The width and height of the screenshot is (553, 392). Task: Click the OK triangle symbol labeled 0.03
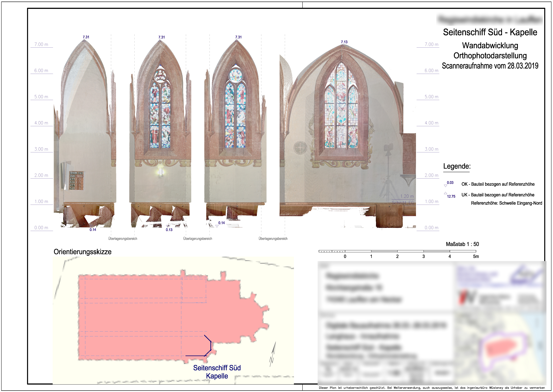point(445,186)
